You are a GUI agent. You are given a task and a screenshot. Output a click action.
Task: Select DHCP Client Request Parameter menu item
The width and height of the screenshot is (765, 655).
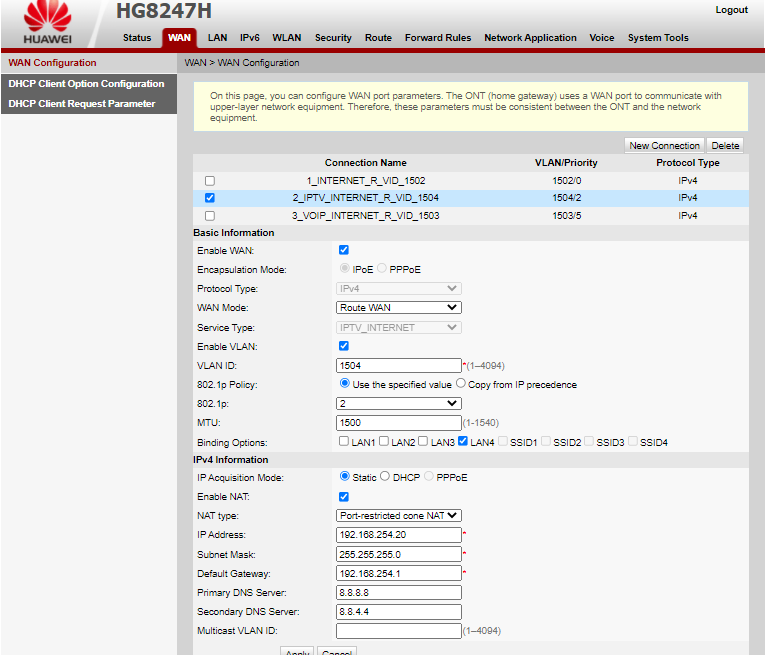pyautogui.click(x=82, y=104)
